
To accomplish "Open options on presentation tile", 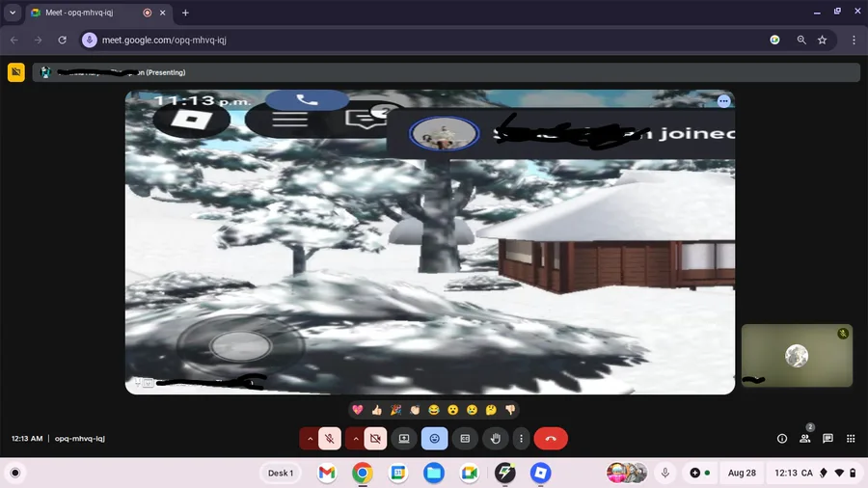I will [723, 101].
